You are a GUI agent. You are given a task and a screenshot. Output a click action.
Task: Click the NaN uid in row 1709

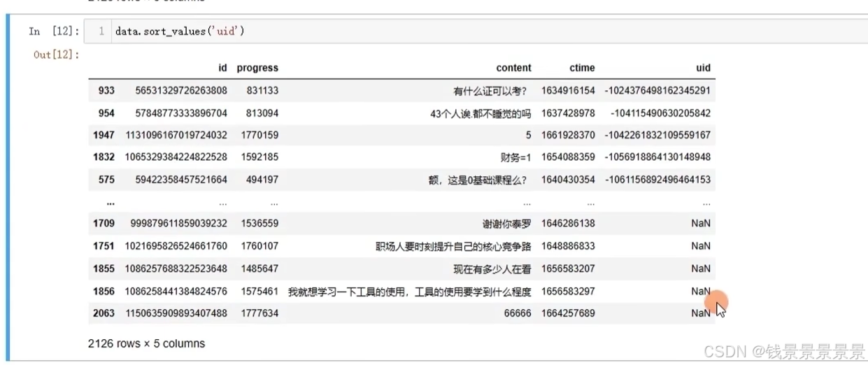[701, 224]
